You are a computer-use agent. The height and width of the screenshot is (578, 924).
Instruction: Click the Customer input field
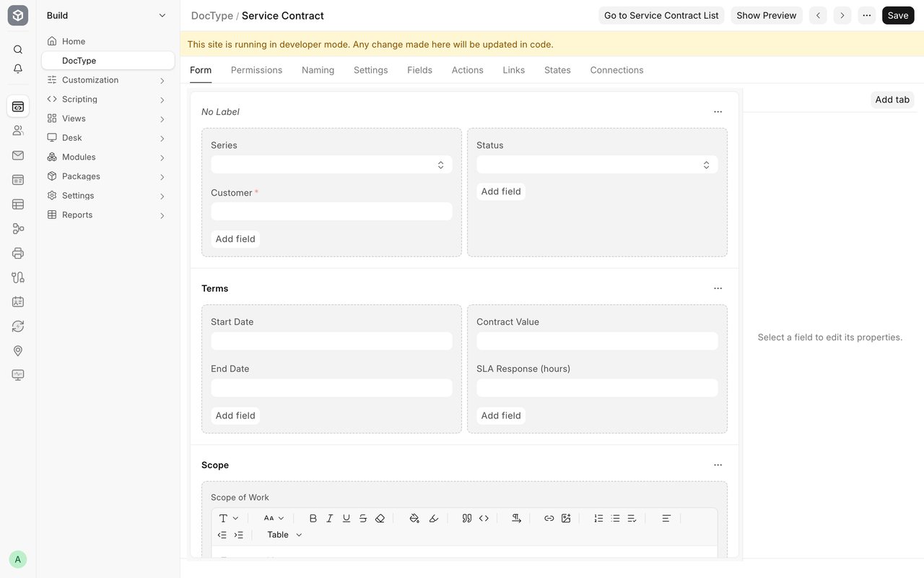(331, 212)
